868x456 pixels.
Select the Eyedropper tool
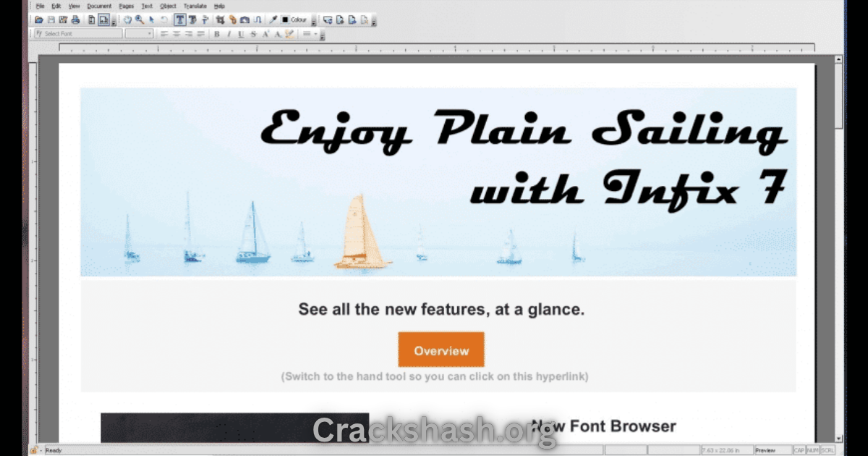point(273,20)
